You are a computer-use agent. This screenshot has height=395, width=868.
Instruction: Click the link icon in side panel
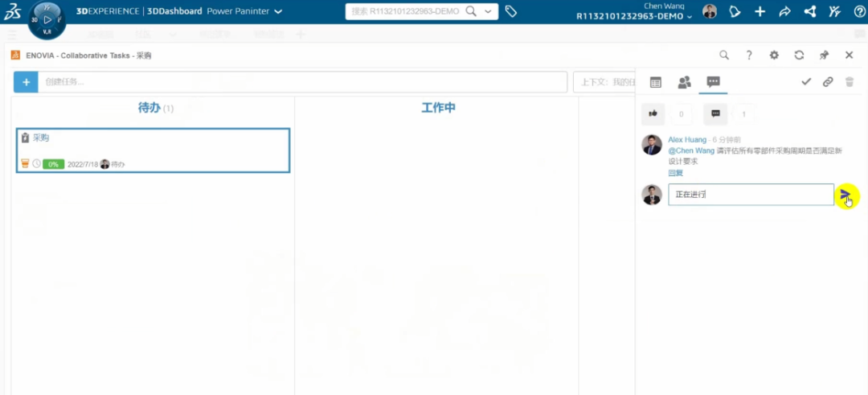tap(828, 82)
